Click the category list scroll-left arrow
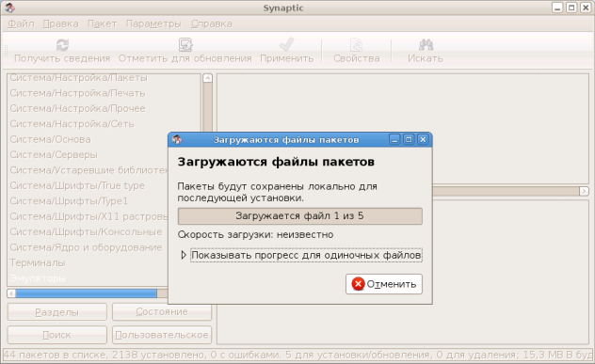This screenshot has width=595, height=364. 11,293
